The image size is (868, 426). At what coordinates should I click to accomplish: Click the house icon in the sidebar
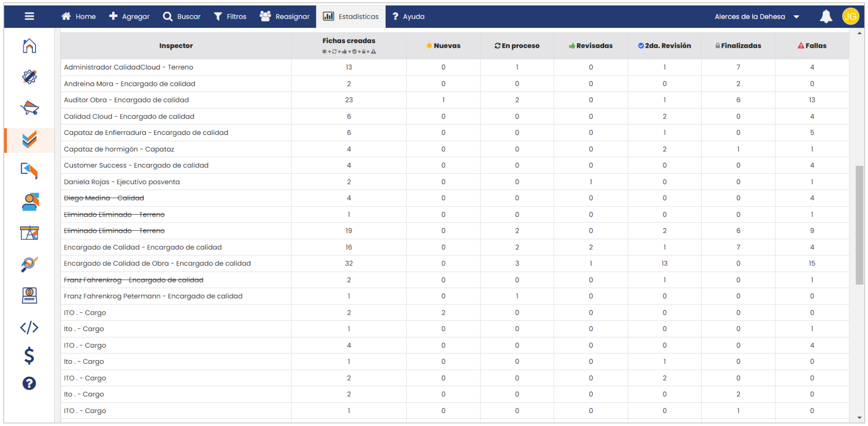coord(29,46)
